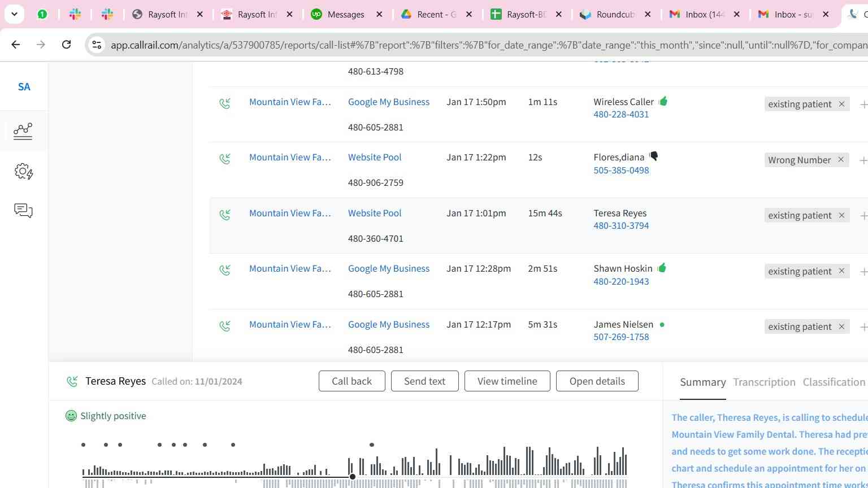Open site information icon in address bar
Image resolution: width=868 pixels, height=488 pixels.
tap(97, 45)
